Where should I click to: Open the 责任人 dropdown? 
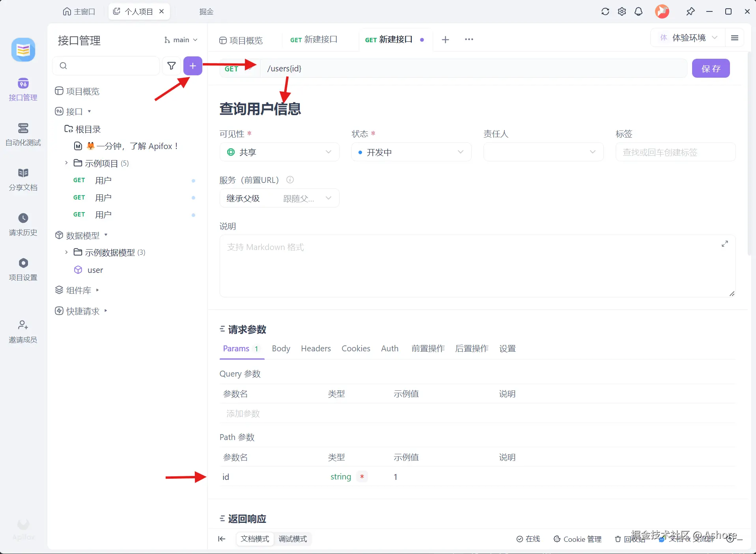(x=543, y=152)
